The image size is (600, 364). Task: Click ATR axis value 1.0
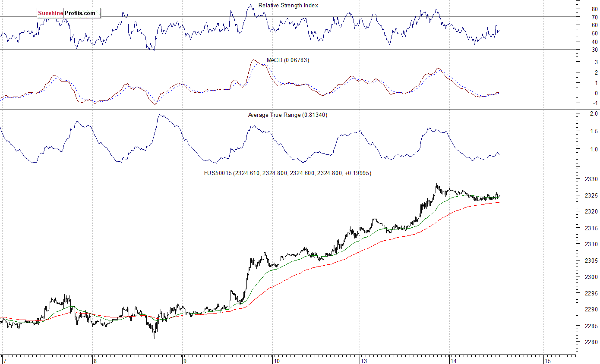594,150
